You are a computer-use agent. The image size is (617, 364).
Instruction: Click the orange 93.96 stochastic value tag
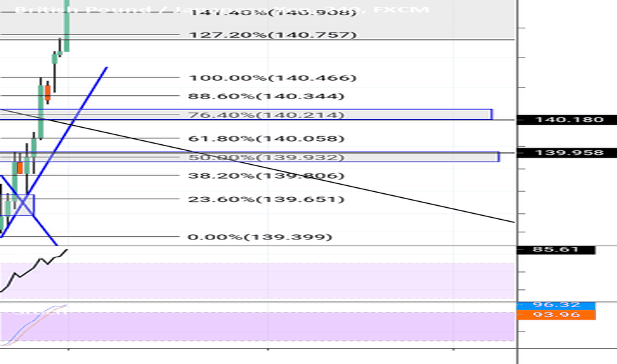pyautogui.click(x=556, y=314)
